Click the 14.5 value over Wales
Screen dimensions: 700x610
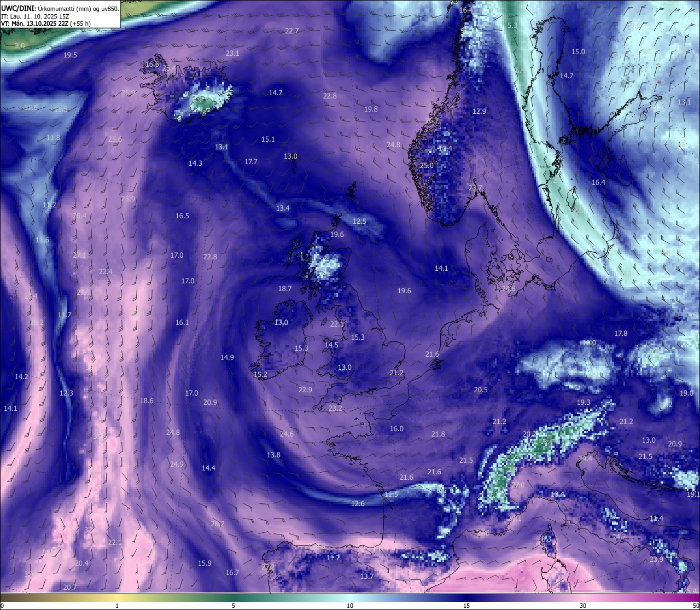point(331,345)
